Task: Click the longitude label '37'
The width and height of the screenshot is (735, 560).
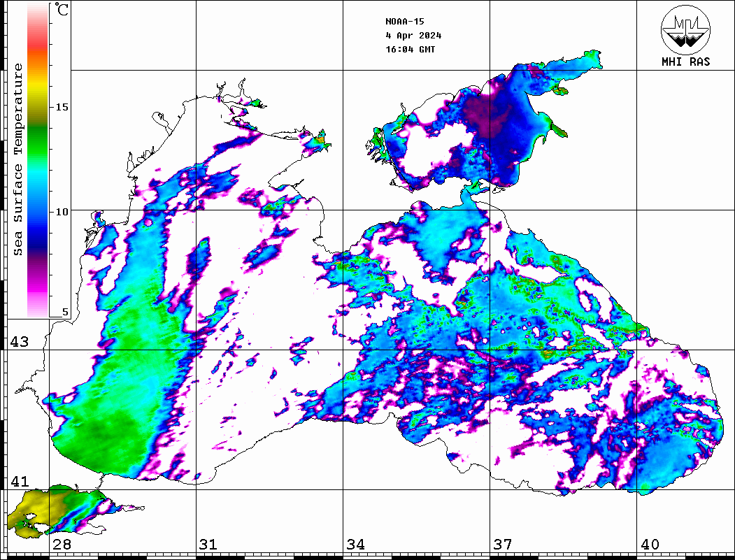Action: tap(503, 545)
